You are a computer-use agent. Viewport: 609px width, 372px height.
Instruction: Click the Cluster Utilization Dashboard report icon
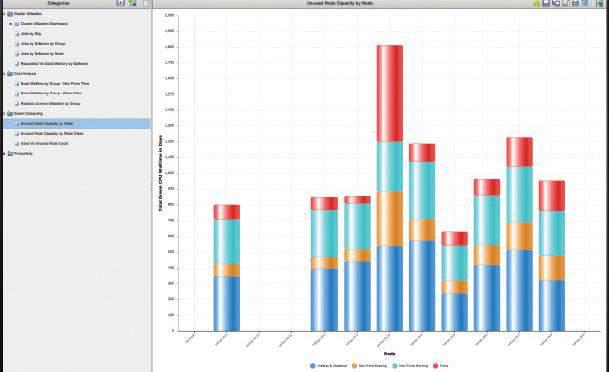pos(17,24)
